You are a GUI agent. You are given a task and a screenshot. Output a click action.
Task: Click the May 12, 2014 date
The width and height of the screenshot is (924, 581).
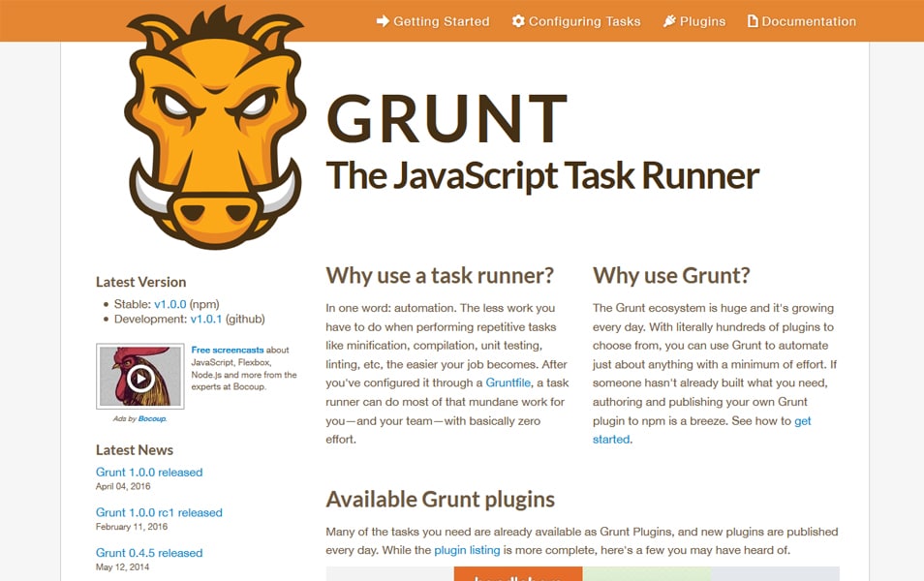click(x=123, y=567)
